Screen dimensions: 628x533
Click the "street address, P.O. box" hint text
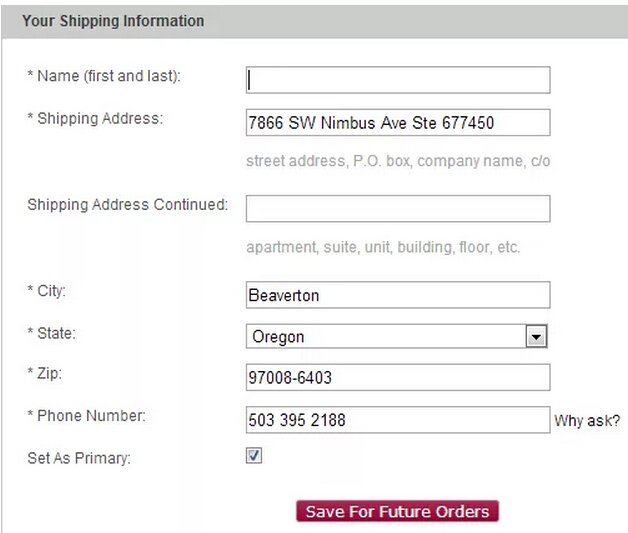tap(397, 161)
